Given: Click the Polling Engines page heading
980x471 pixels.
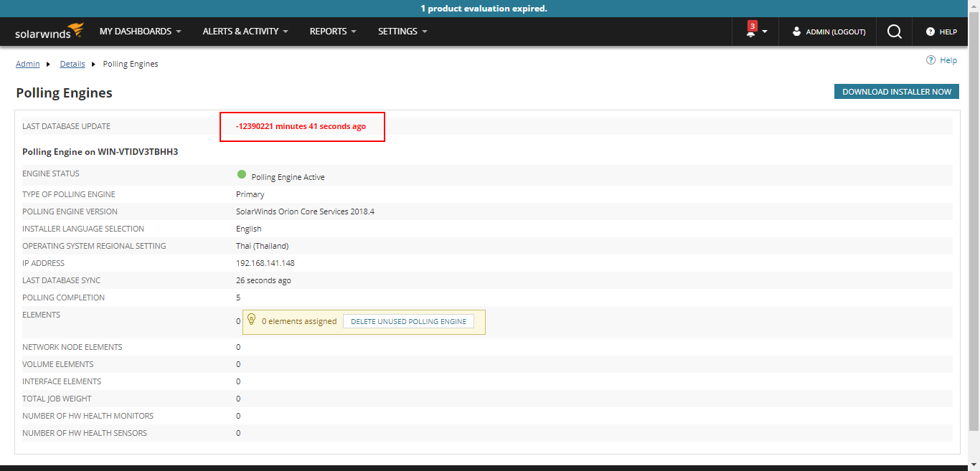Looking at the screenshot, I should click(x=64, y=93).
